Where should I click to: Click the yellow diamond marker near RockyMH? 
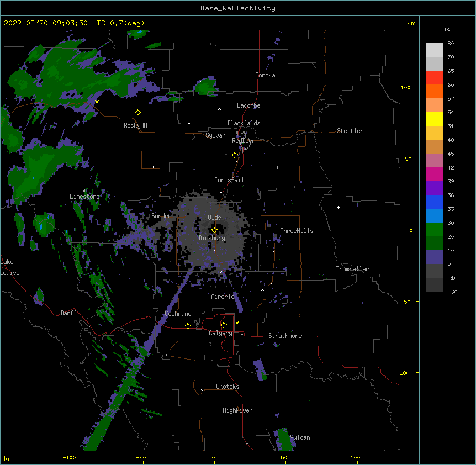pyautogui.click(x=138, y=113)
